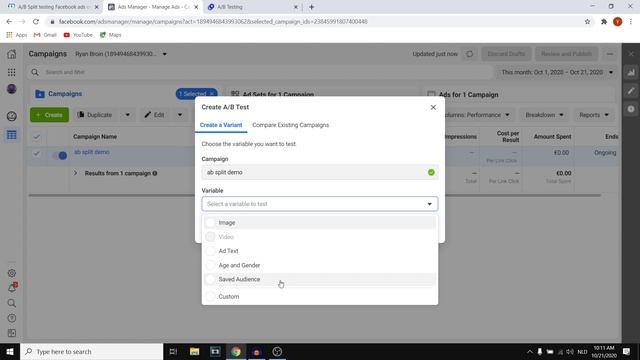This screenshot has height=360, width=640.
Task: Open Task View on the taskbar
Action: tap(173, 351)
